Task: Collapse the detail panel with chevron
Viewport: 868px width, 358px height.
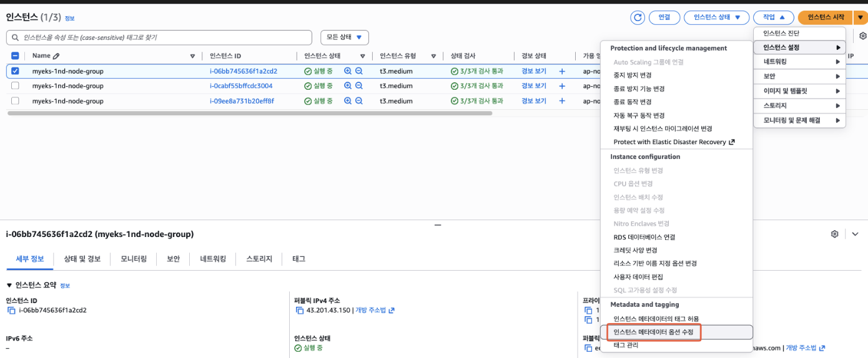Action: (855, 234)
